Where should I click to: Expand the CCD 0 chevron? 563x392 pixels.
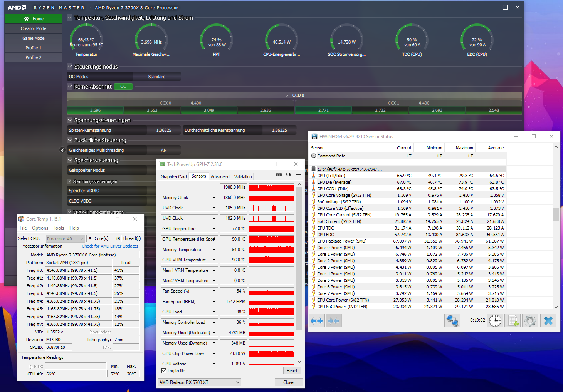[287, 95]
